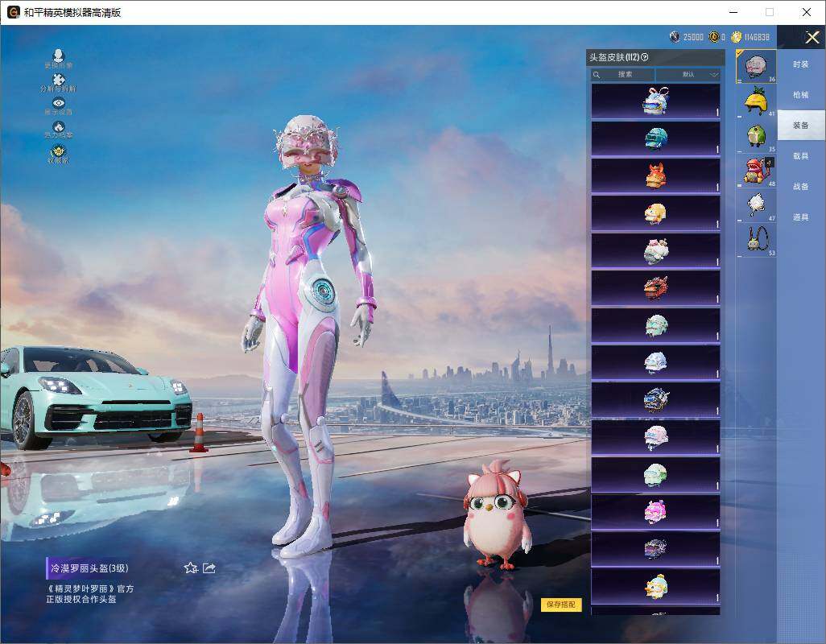Choose the bunny goggles helmet skin
The image size is (826, 644).
pos(655,101)
